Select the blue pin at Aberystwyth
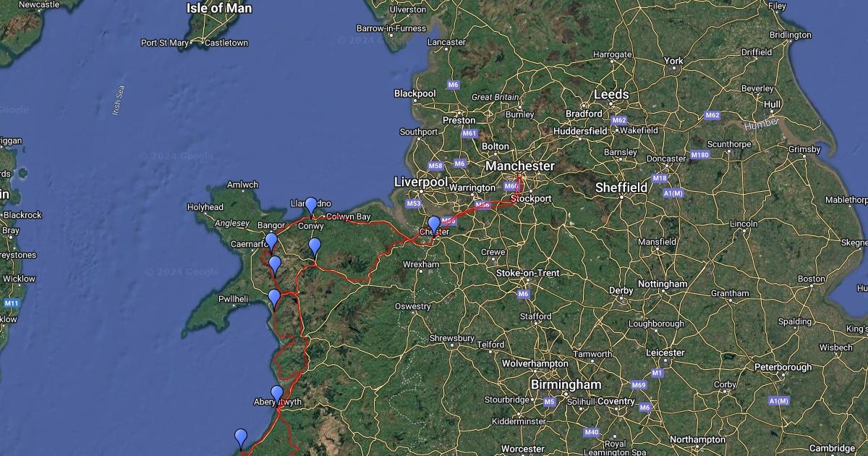 pyautogui.click(x=277, y=395)
